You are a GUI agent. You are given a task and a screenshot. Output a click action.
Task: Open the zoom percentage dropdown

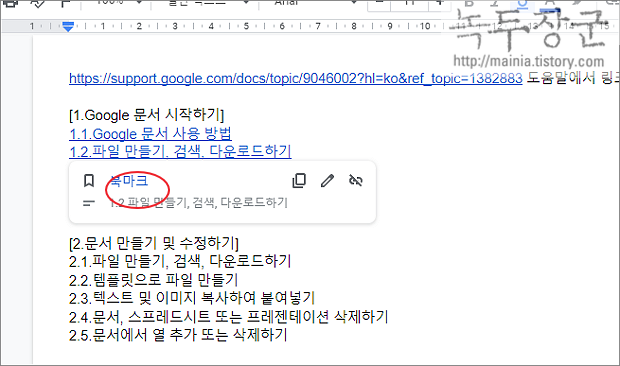click(120, 2)
